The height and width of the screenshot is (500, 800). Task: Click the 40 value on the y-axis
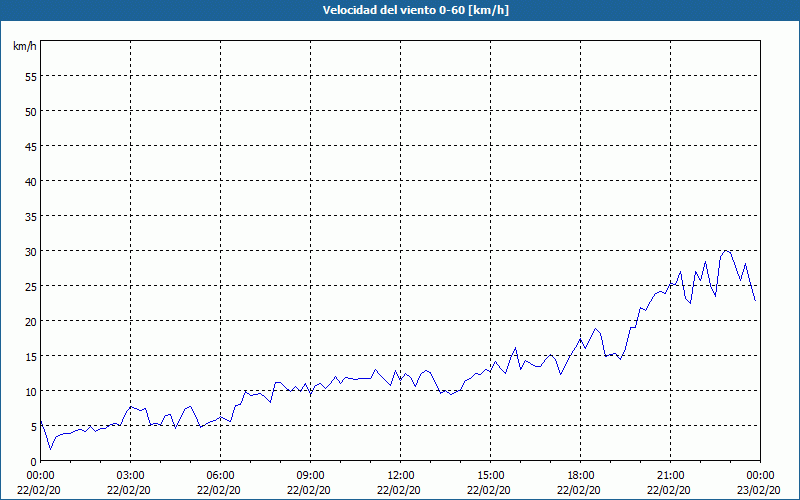coord(31,182)
